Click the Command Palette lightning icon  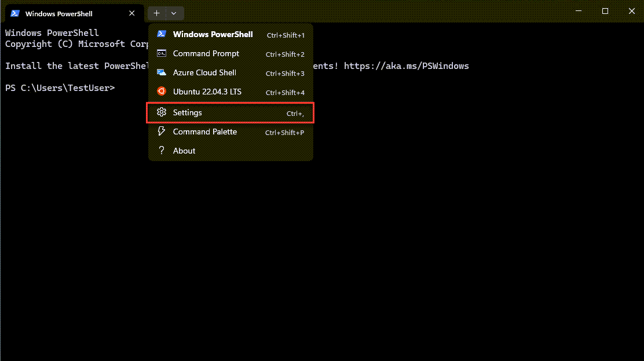(162, 131)
